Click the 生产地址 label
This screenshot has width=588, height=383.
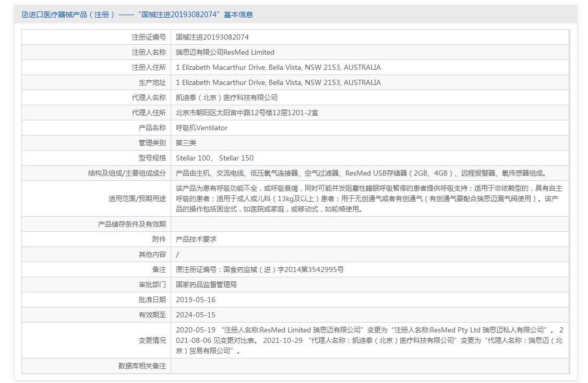point(152,82)
